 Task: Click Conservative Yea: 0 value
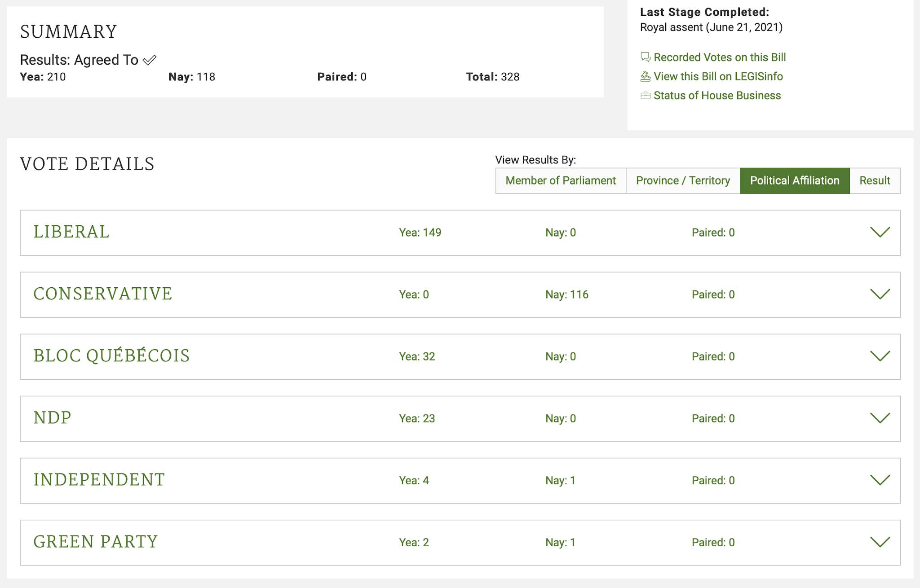click(414, 294)
